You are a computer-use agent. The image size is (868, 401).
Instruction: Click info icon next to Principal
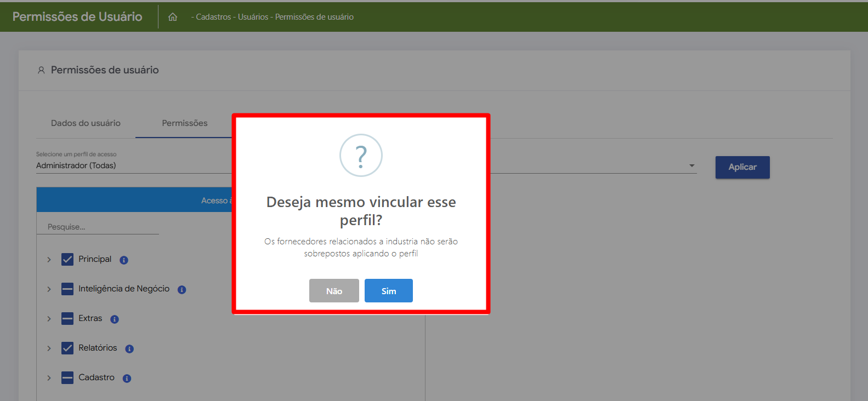(124, 260)
